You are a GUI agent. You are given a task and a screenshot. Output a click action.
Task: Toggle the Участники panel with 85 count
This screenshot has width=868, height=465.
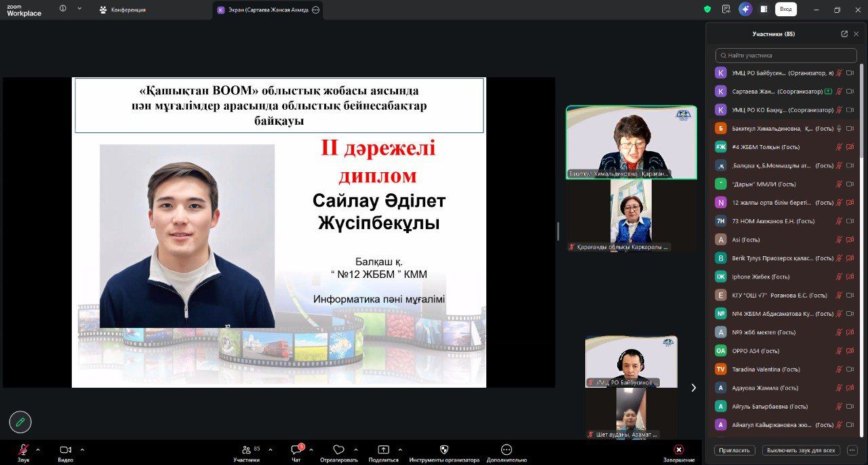246,450
